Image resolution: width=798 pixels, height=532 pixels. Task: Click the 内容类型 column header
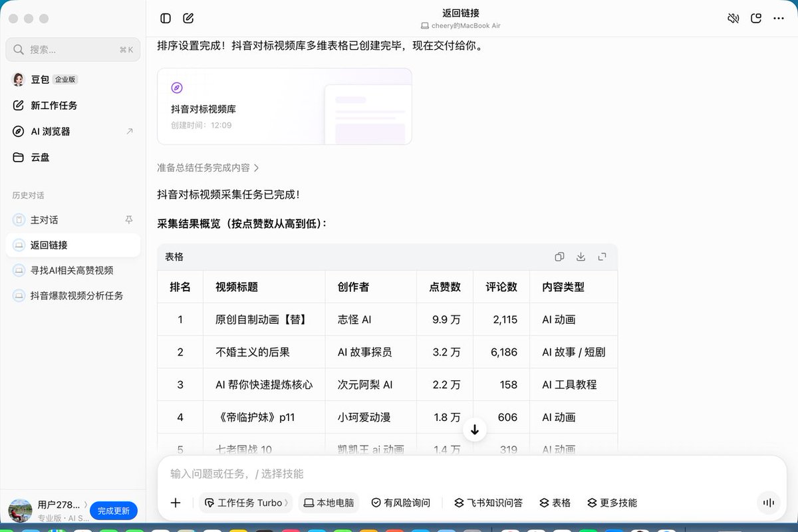coord(574,287)
